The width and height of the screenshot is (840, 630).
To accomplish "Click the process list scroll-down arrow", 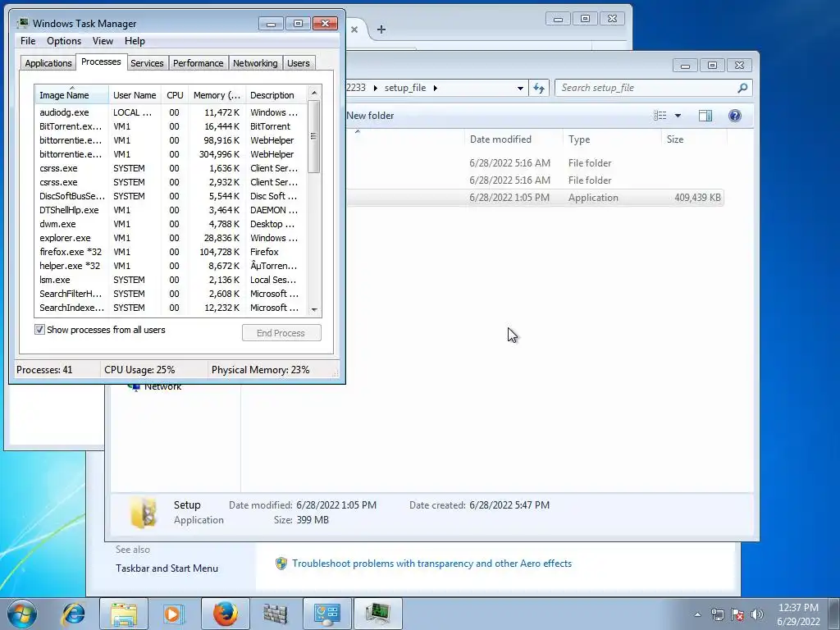I will 314,309.
